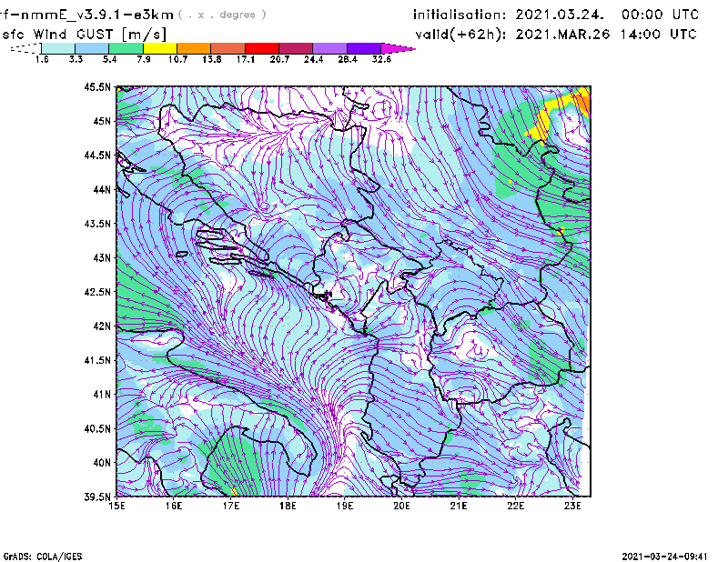Click the 23E longitude label
The height and width of the screenshot is (562, 728).
tap(572, 506)
